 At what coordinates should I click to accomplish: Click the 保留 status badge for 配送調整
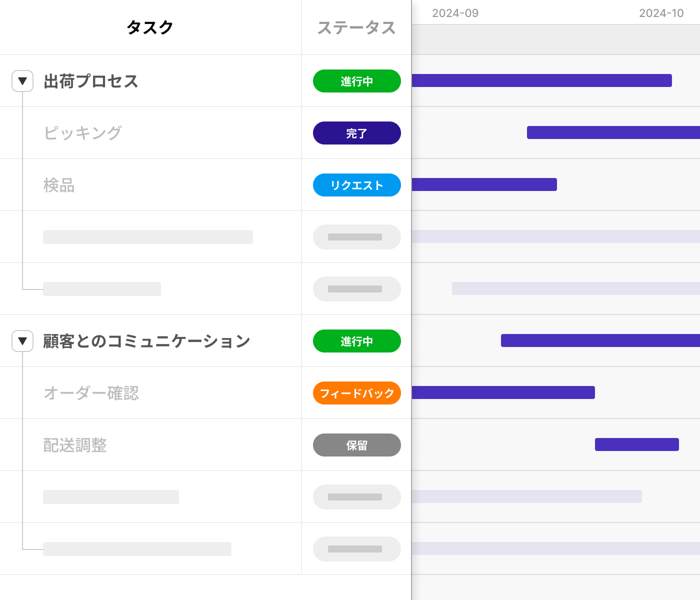pos(356,445)
